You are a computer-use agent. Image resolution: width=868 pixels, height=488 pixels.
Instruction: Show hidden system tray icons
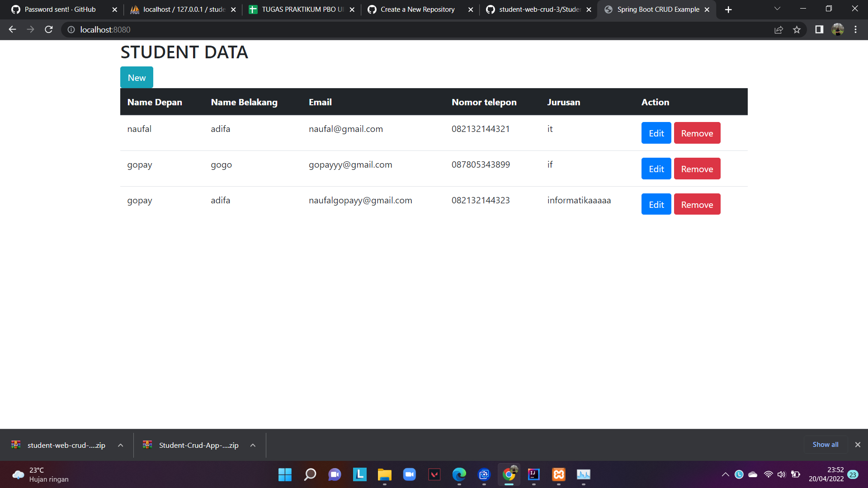[x=725, y=474]
